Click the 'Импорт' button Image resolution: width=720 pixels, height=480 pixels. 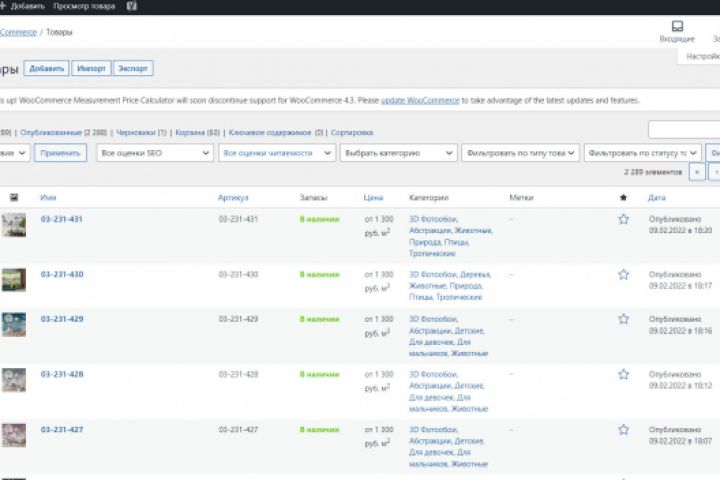pos(91,69)
